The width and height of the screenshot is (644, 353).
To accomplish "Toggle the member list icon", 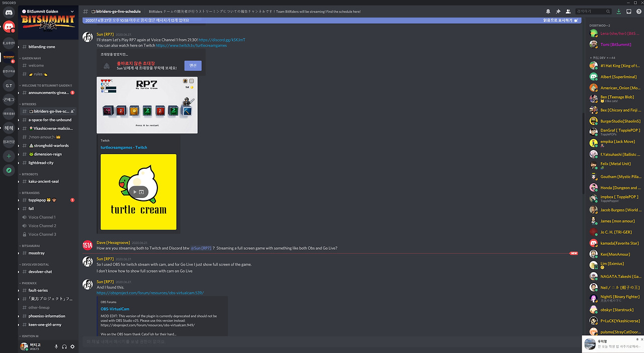I will pyautogui.click(x=568, y=11).
